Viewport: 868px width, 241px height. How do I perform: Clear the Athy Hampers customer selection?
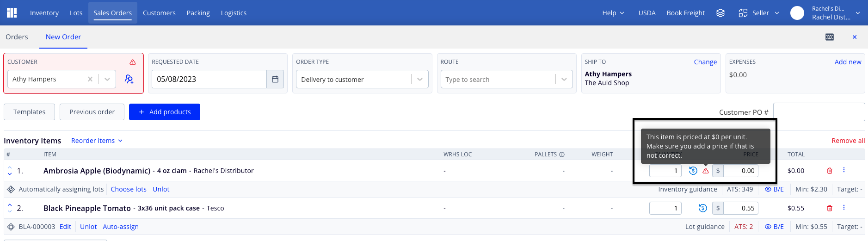click(90, 79)
